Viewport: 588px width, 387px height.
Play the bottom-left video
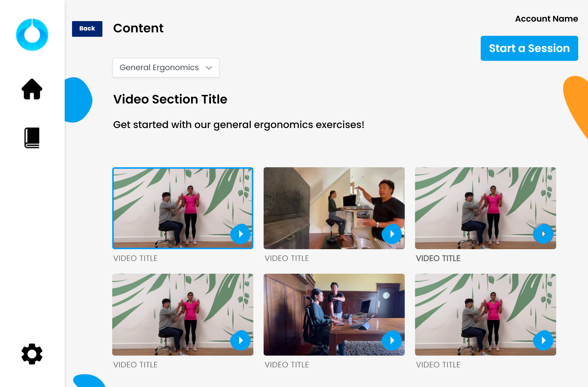click(x=240, y=340)
